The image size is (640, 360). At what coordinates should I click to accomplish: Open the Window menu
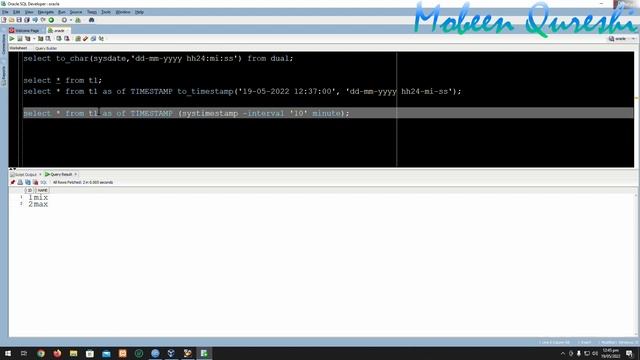[x=123, y=12]
